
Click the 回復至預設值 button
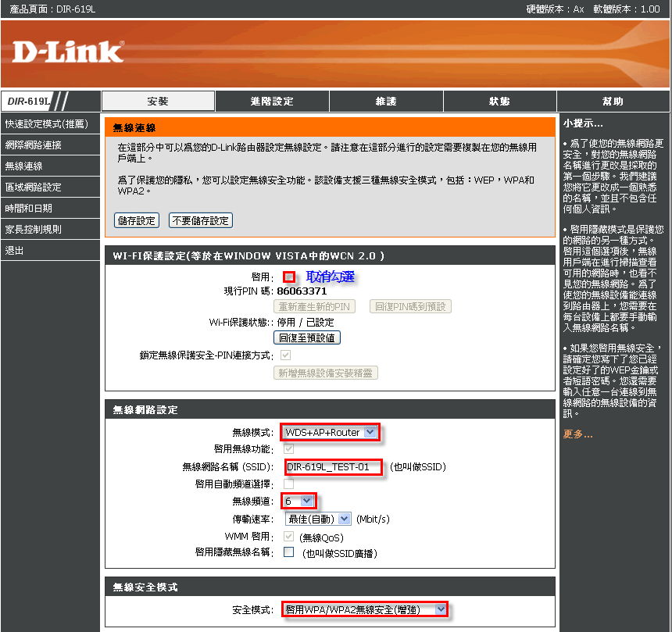(x=307, y=337)
